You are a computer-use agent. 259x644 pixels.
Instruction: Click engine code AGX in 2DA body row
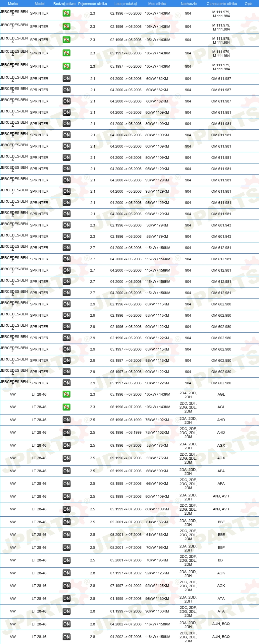point(221,445)
